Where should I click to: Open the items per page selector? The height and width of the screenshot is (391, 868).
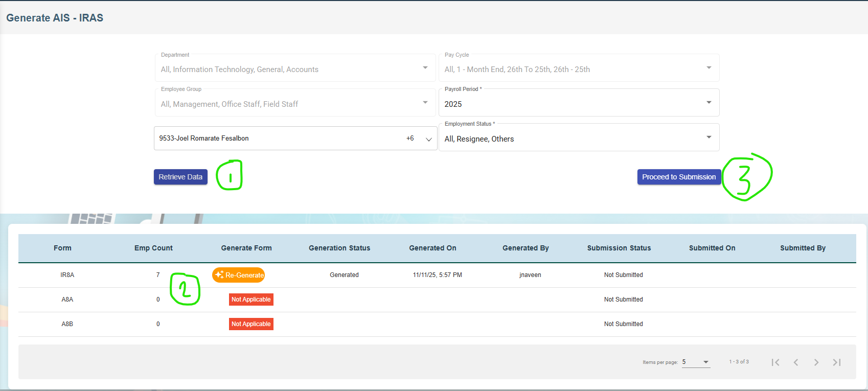click(696, 362)
